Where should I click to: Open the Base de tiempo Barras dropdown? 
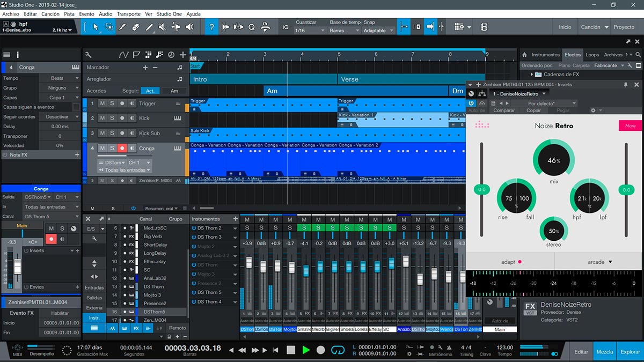click(344, 31)
